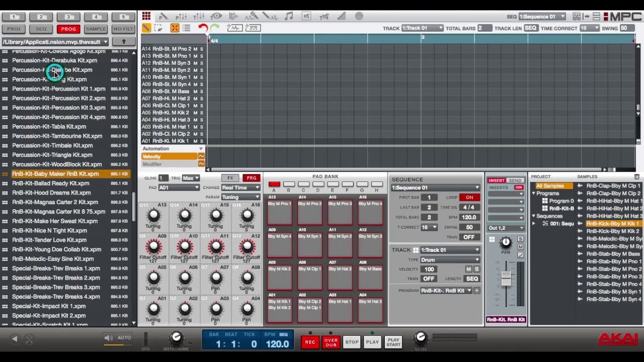Switch to the NO FILT browser tab
The image size is (644, 362).
click(x=123, y=29)
